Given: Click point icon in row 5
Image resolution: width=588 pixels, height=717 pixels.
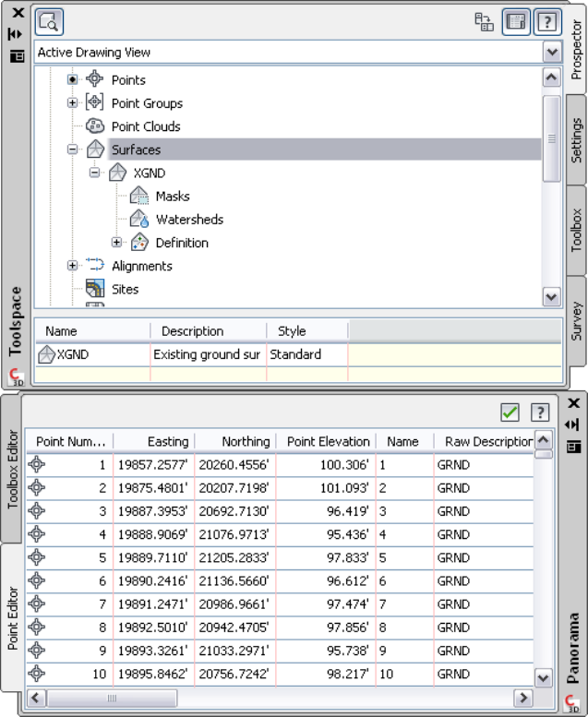Looking at the screenshot, I should coord(37,557).
